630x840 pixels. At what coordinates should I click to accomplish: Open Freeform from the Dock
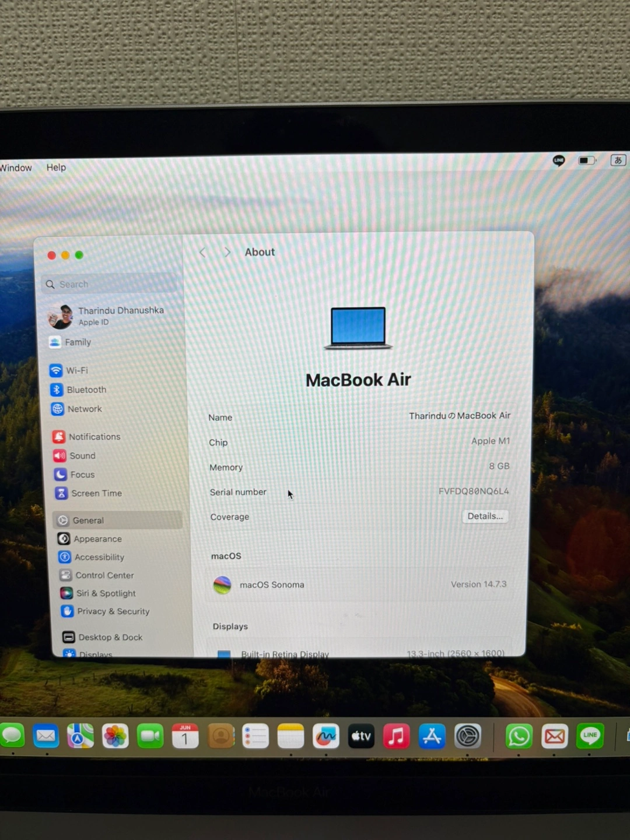325,736
